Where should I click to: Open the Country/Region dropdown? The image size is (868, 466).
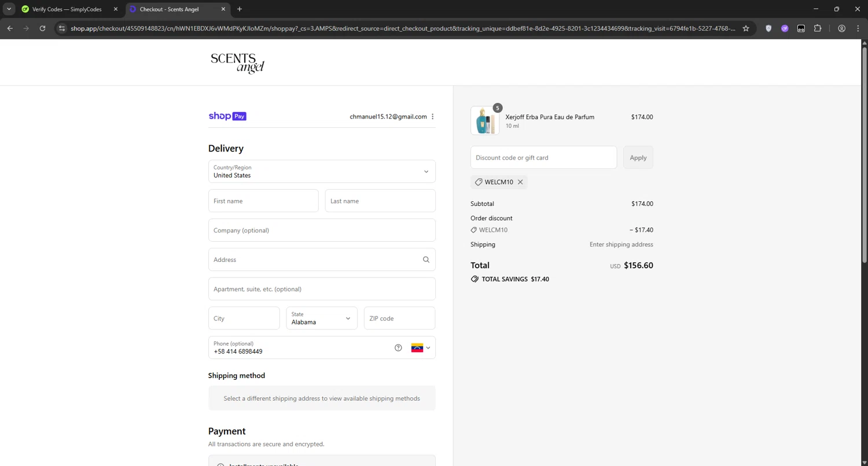pos(322,171)
